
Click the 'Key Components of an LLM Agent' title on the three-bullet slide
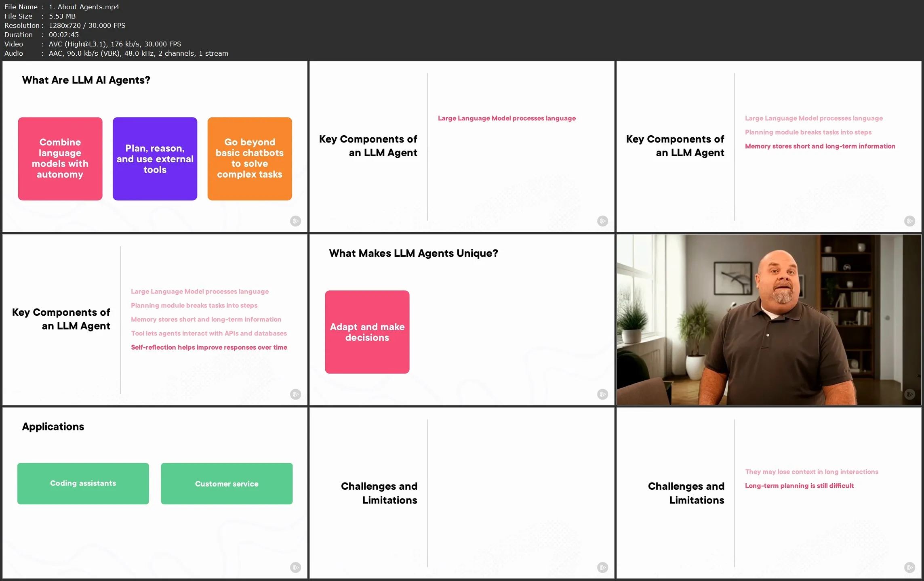pos(675,146)
